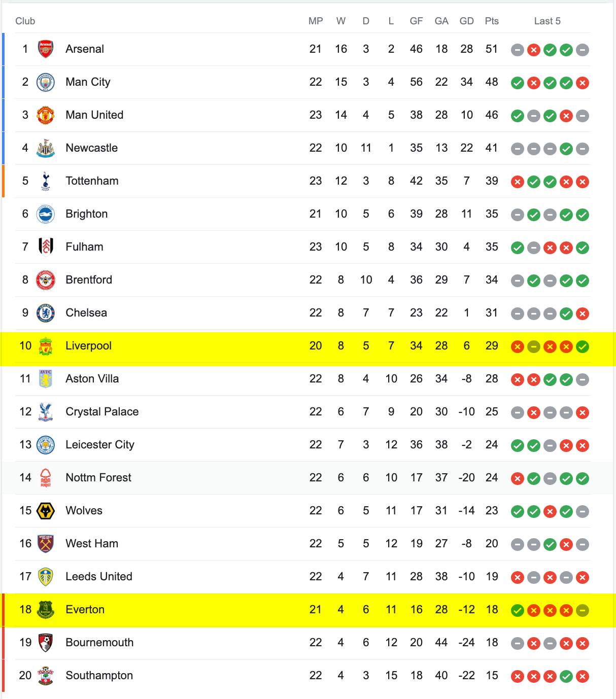Open the Brighton team link
The height and width of the screenshot is (699, 616).
point(87,214)
